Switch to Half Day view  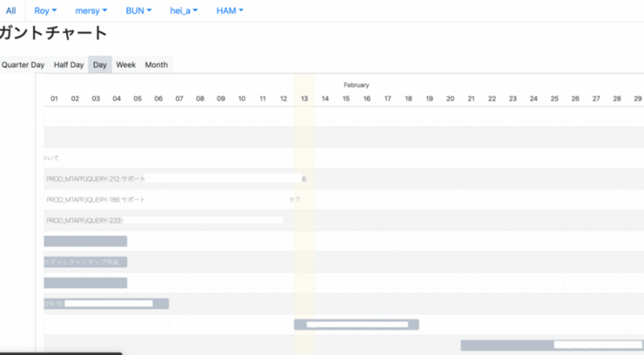click(68, 64)
